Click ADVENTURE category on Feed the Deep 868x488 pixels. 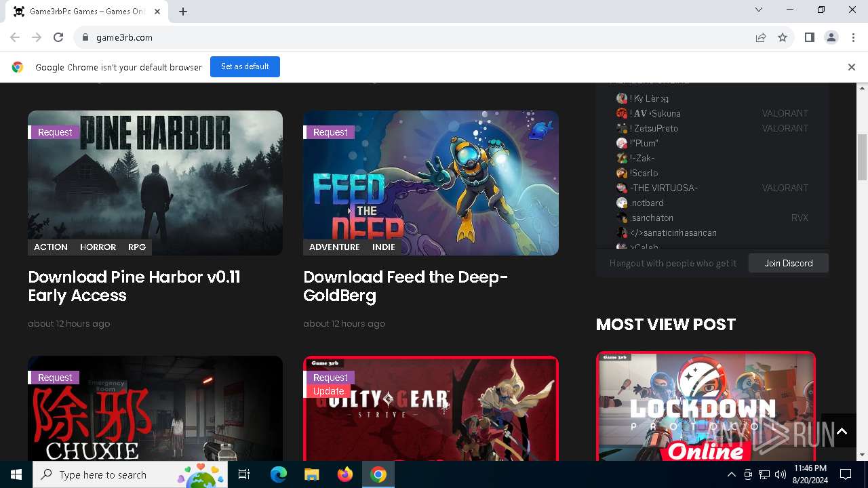coord(334,247)
